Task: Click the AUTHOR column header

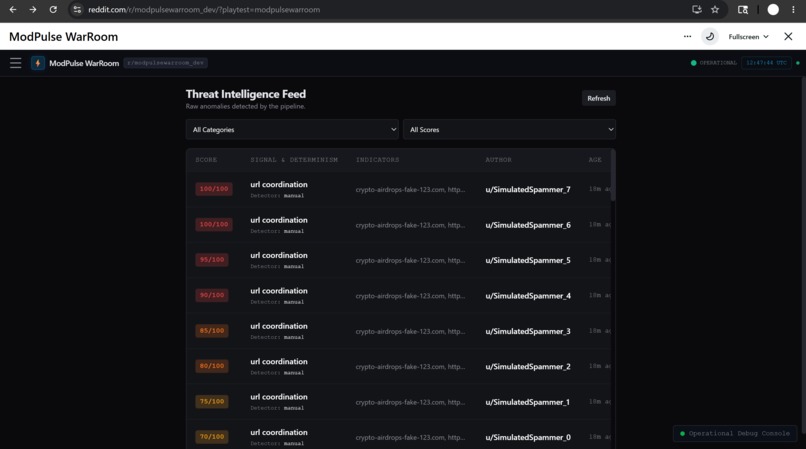Action: 498,160
